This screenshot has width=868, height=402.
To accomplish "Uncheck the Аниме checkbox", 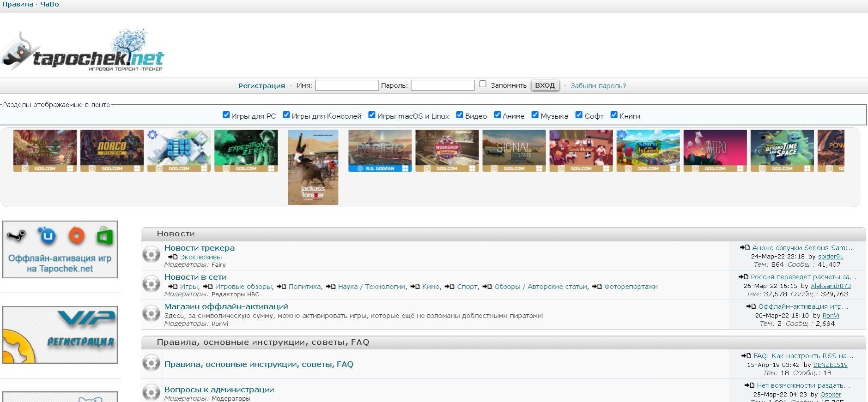I will click(498, 115).
